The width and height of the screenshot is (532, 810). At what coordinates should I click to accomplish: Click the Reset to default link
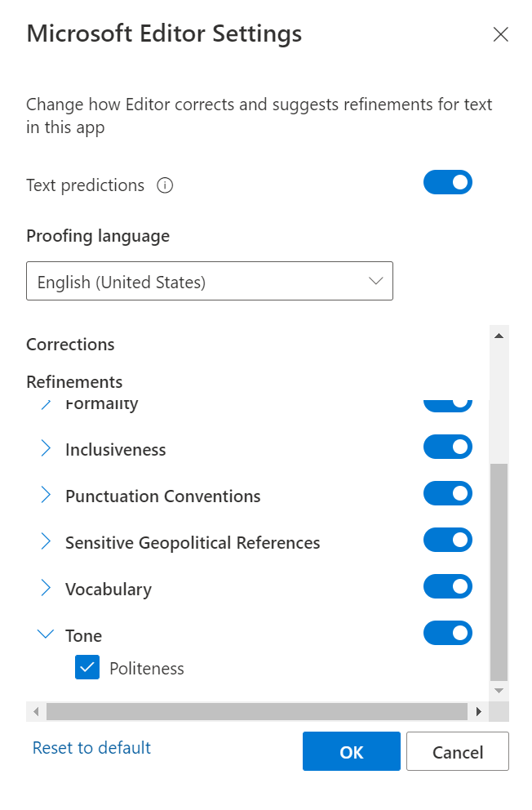click(91, 747)
